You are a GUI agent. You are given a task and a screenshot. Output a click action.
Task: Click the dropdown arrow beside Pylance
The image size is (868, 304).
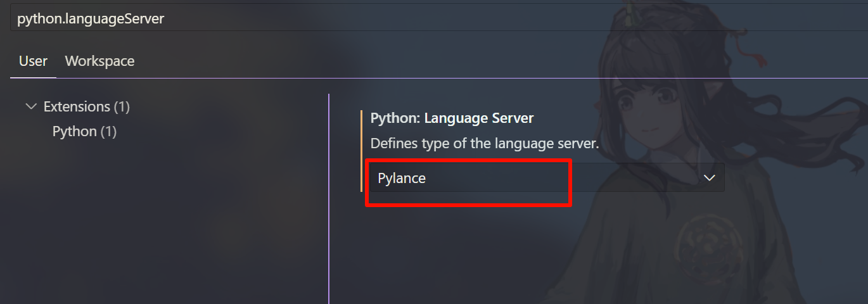709,179
